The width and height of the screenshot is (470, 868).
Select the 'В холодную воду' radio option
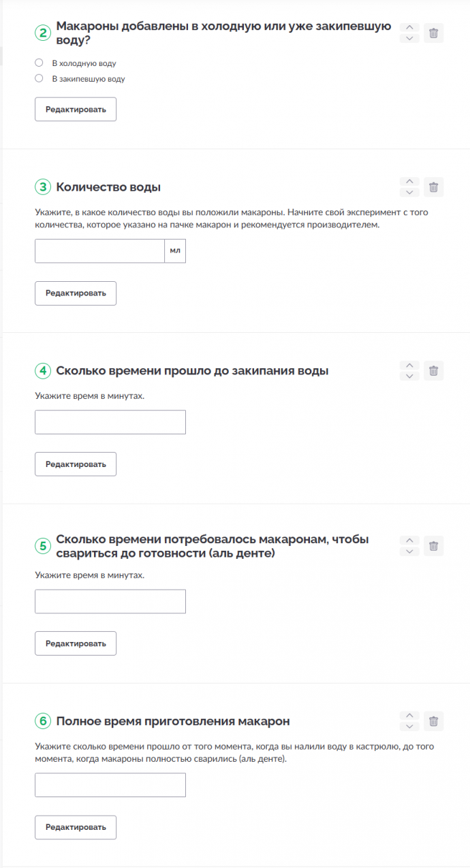[x=39, y=63]
